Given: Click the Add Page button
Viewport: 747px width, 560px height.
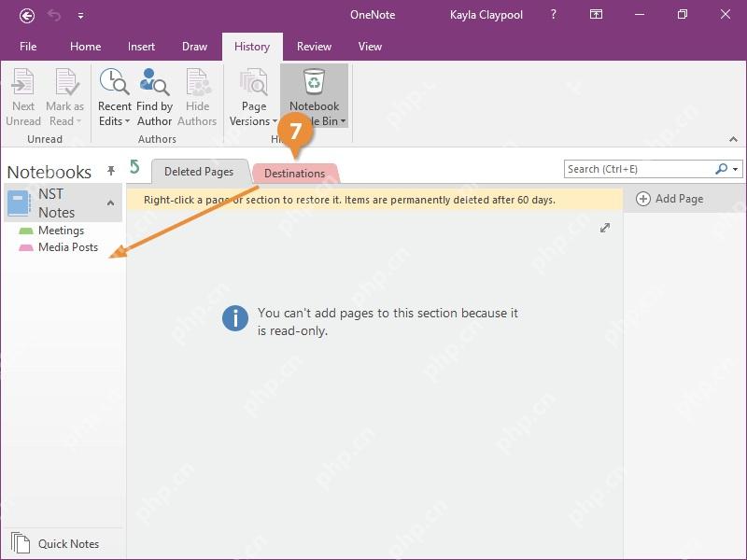Looking at the screenshot, I should click(669, 199).
